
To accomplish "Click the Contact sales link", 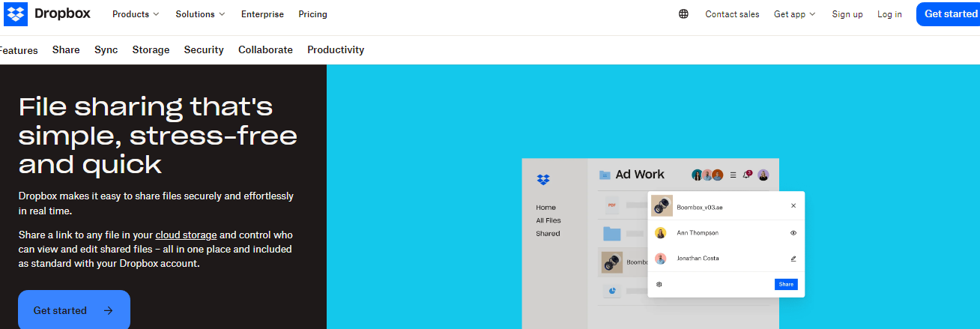I will coord(732,14).
